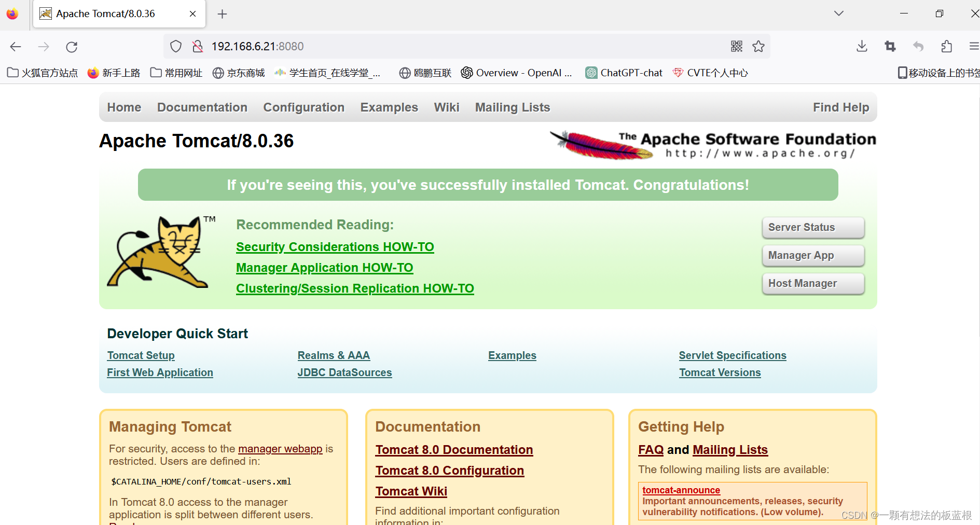Click Find Help in the nav bar
This screenshot has height=525, width=980.
tap(841, 107)
